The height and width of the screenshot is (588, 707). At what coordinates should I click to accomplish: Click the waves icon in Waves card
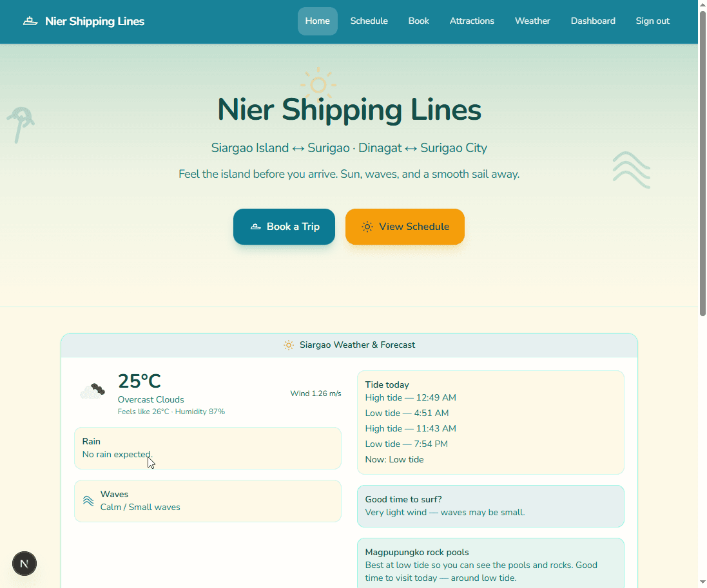(88, 500)
